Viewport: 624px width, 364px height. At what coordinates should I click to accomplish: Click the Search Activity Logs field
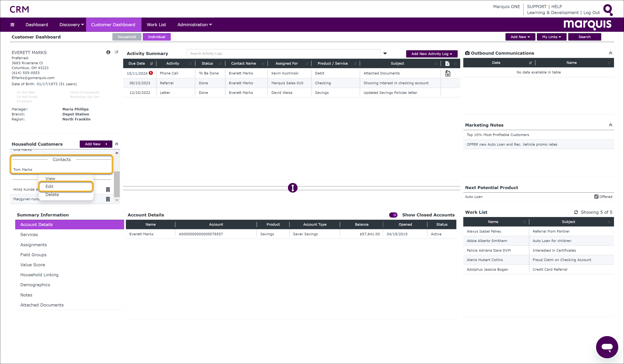pyautogui.click(x=283, y=53)
